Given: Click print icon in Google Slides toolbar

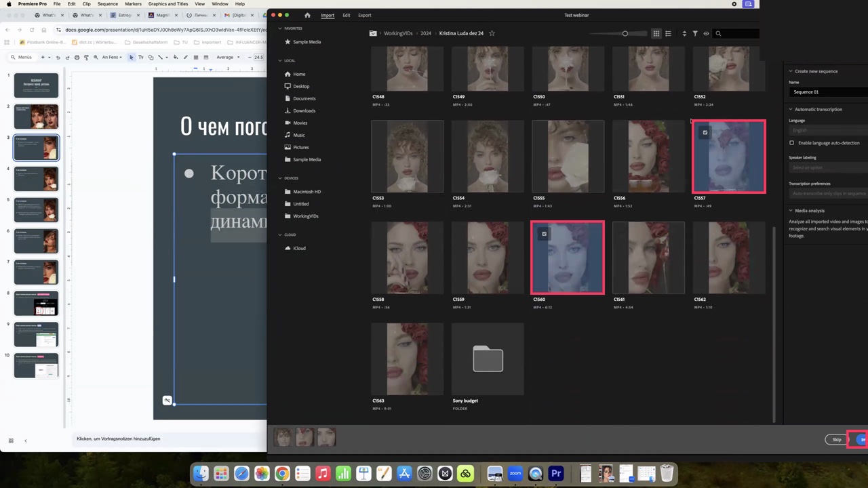Looking at the screenshot, I should [77, 58].
